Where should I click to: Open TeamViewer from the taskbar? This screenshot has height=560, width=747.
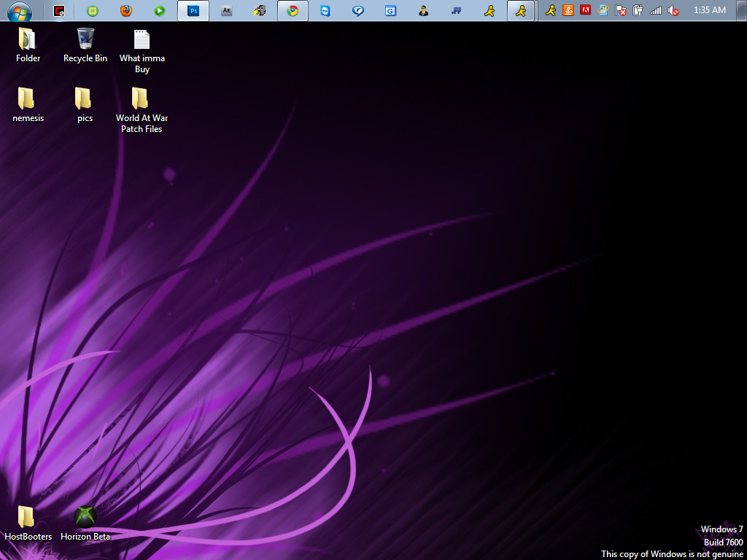click(x=325, y=11)
